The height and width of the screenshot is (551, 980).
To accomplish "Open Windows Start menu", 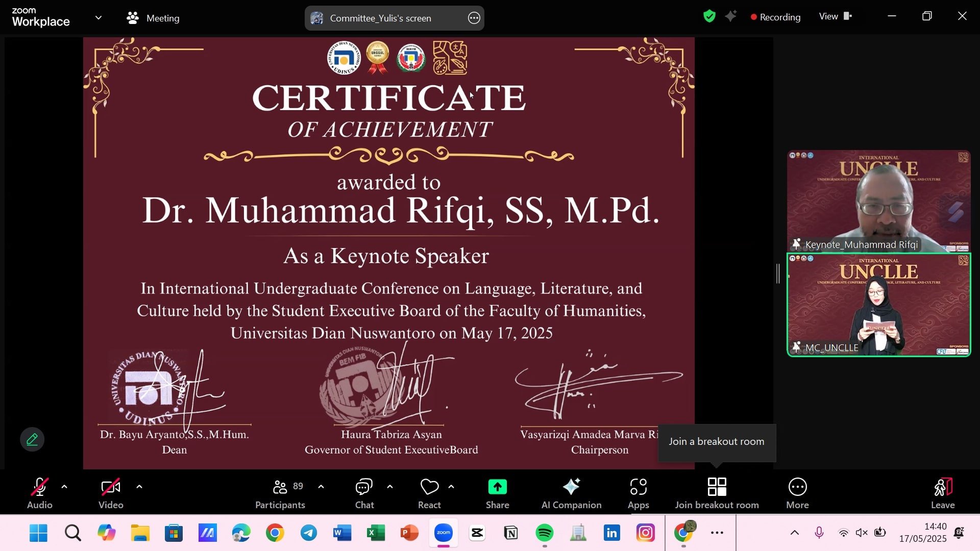I will [x=38, y=533].
